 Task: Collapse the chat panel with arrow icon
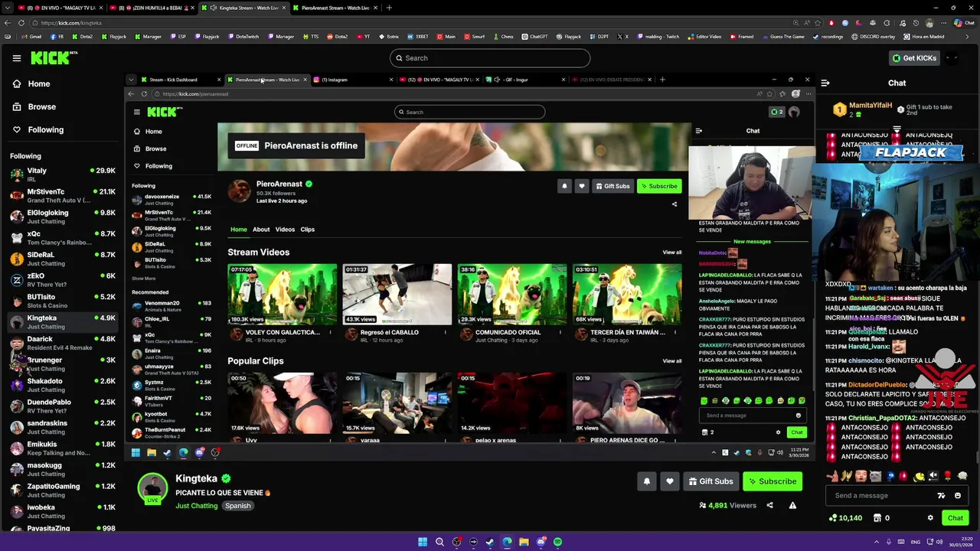point(825,83)
